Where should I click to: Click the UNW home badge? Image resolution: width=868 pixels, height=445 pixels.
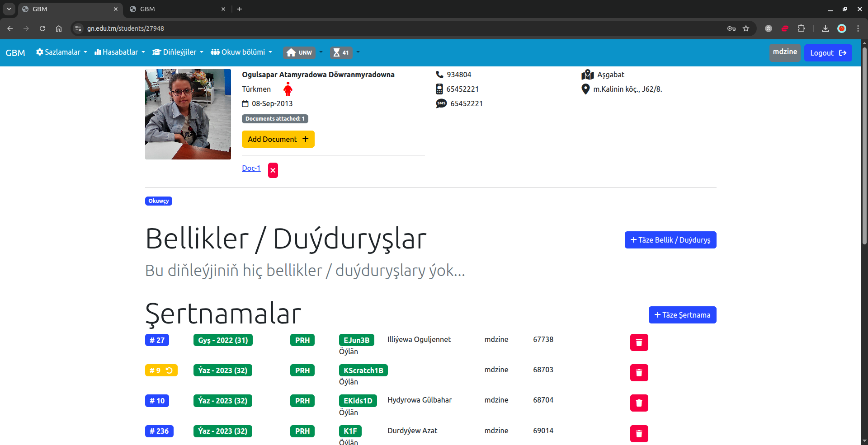(299, 52)
